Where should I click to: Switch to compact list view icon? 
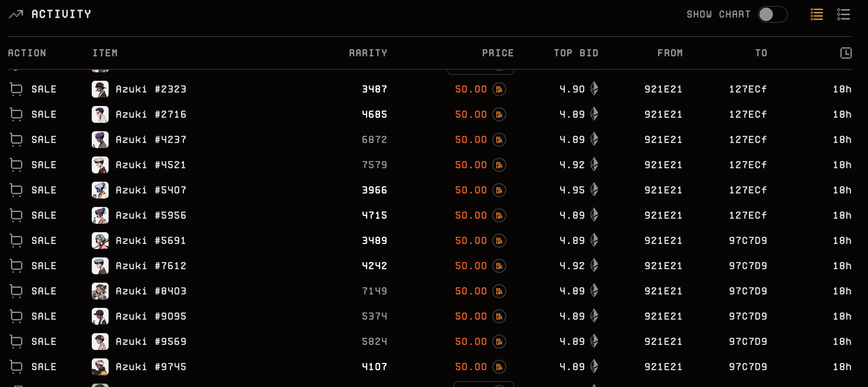pyautogui.click(x=817, y=14)
